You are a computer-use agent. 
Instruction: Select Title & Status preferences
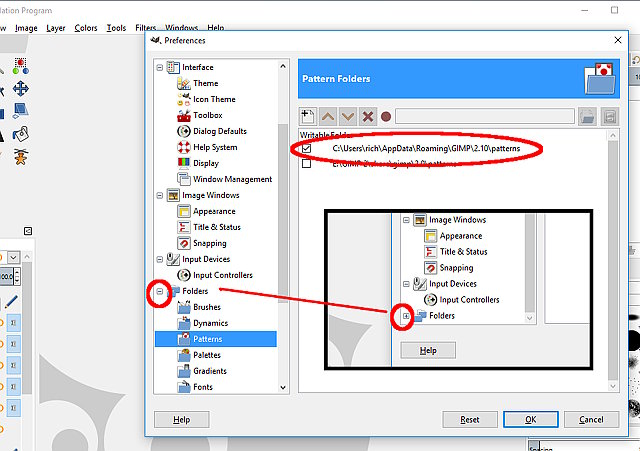click(217, 227)
